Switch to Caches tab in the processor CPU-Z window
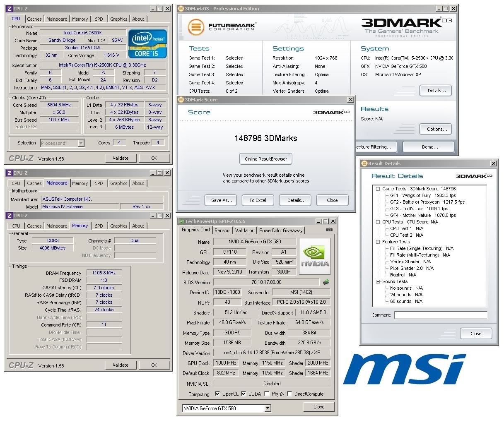Screen dimensions: 504x425 34,19
